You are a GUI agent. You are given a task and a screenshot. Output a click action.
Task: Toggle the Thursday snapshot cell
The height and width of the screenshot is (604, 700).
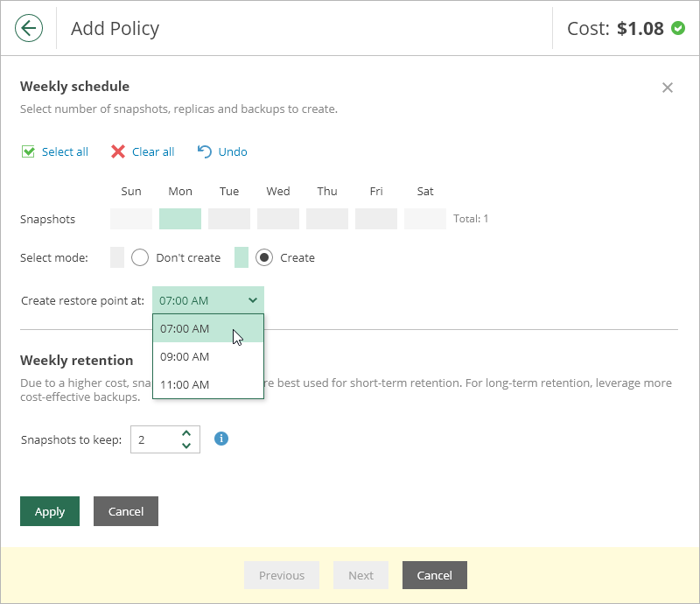click(327, 219)
